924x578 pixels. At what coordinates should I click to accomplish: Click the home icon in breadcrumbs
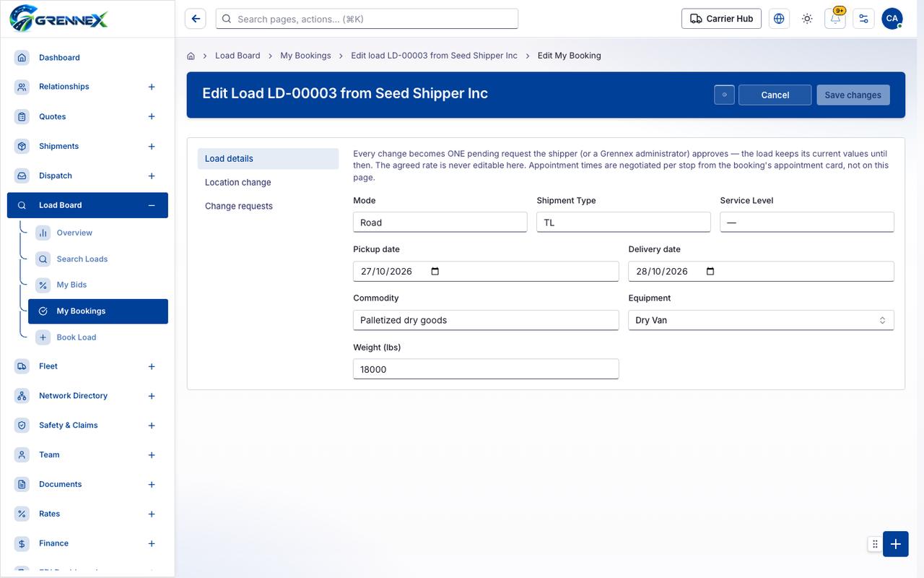pos(191,56)
